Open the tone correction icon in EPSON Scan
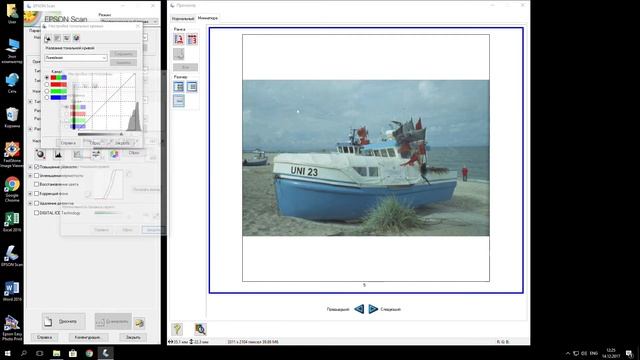640x360 pixels. 77,154
